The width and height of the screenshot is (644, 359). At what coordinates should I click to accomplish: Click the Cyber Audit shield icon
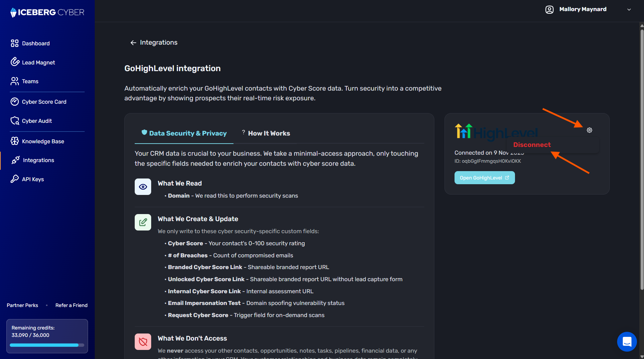click(15, 121)
